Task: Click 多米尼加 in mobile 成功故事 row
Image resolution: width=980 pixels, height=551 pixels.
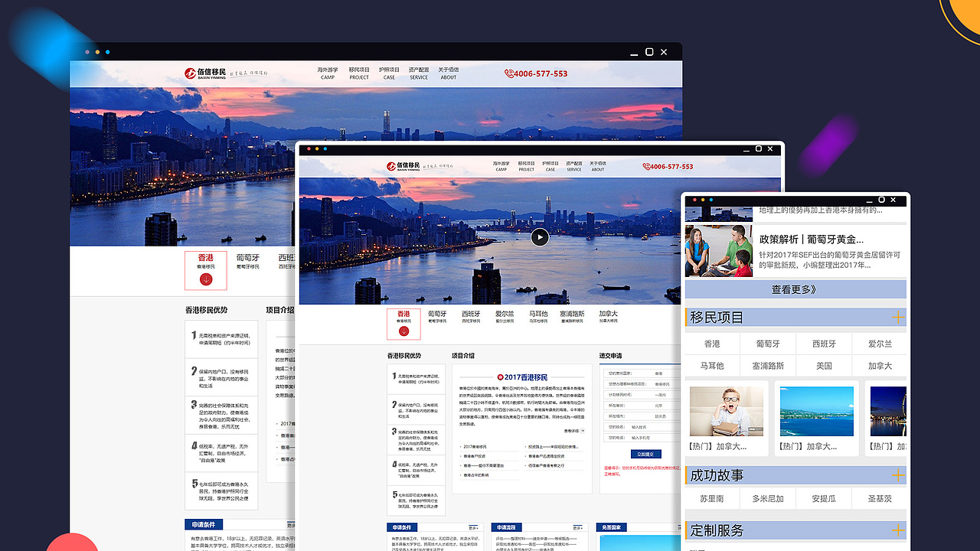Action: click(768, 498)
